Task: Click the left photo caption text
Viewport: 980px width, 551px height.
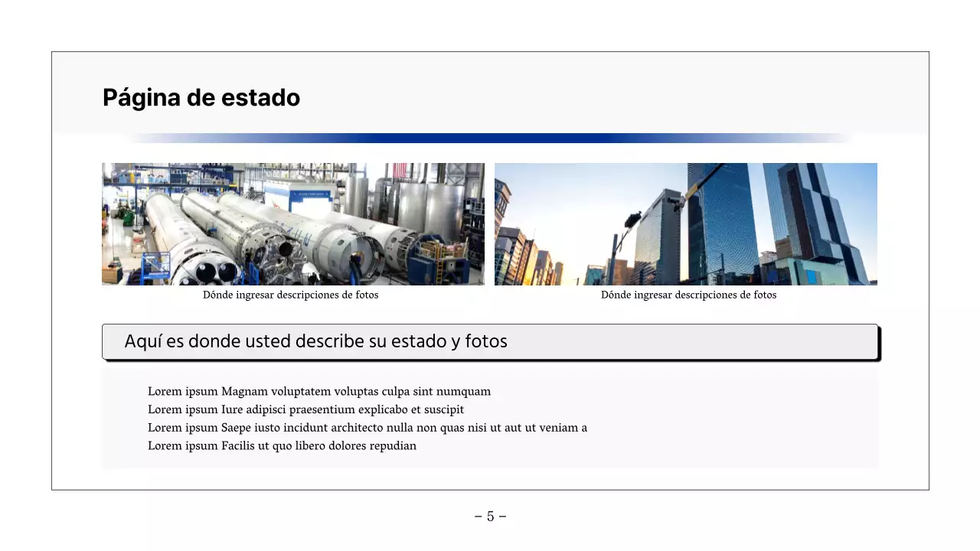Action: coord(290,295)
